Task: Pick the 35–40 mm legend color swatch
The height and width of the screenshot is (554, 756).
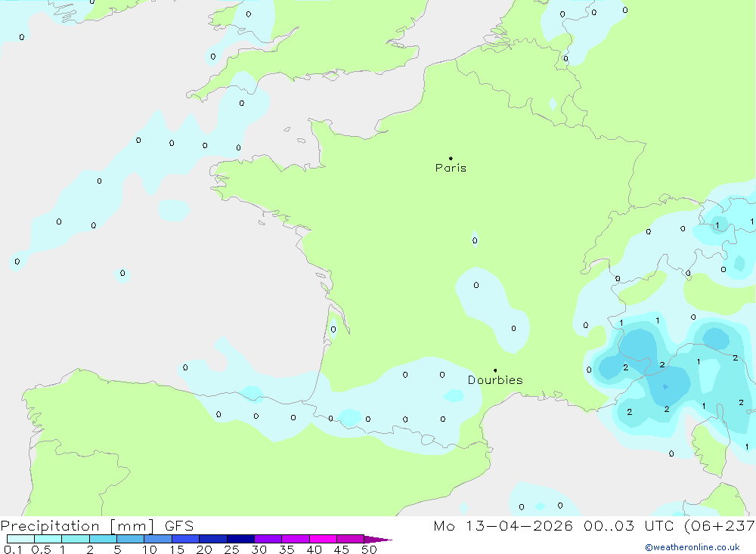Action: 296,539
